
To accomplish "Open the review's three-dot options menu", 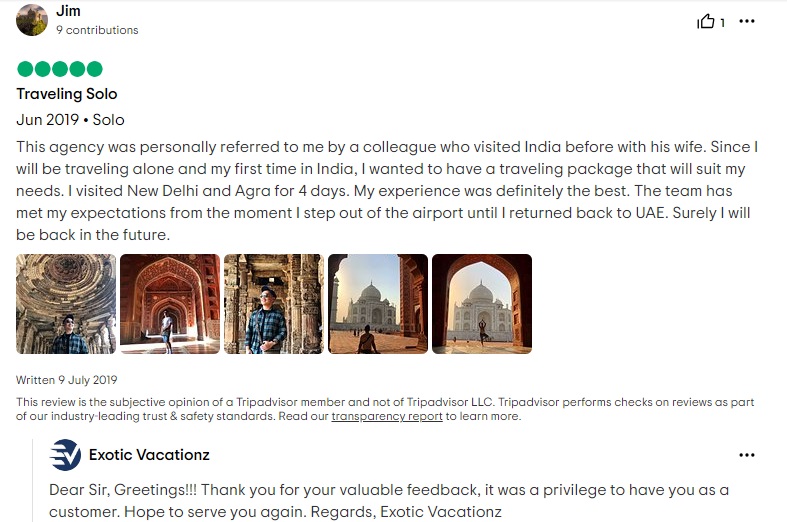I will tap(747, 21).
